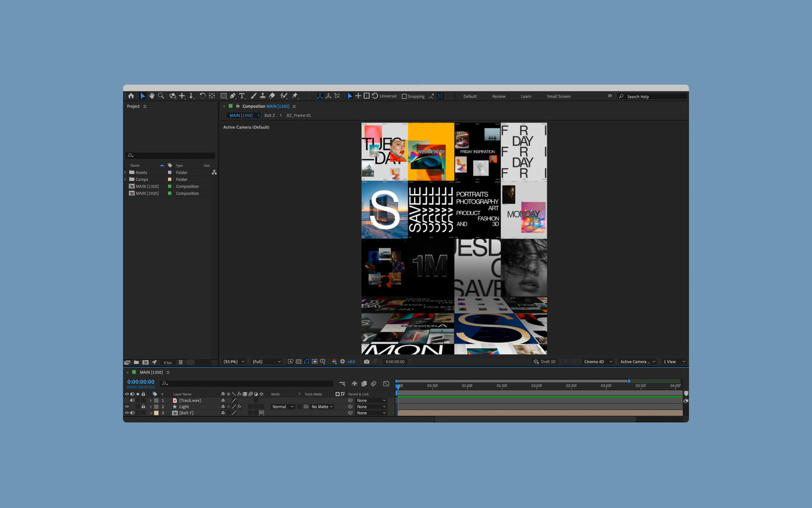812x508 pixels.
Task: Select the Clone Stamp tool
Action: tap(262, 96)
